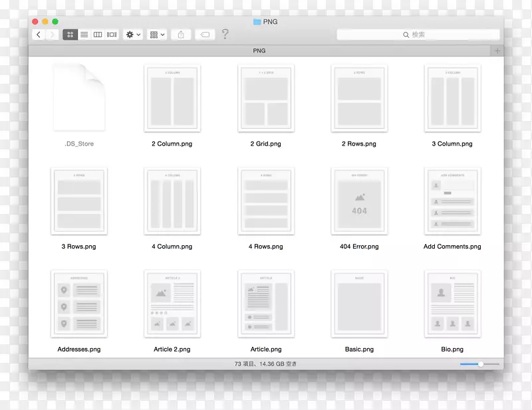The image size is (532, 410).
Task: Adjust the icon size slider
Action: point(479,364)
